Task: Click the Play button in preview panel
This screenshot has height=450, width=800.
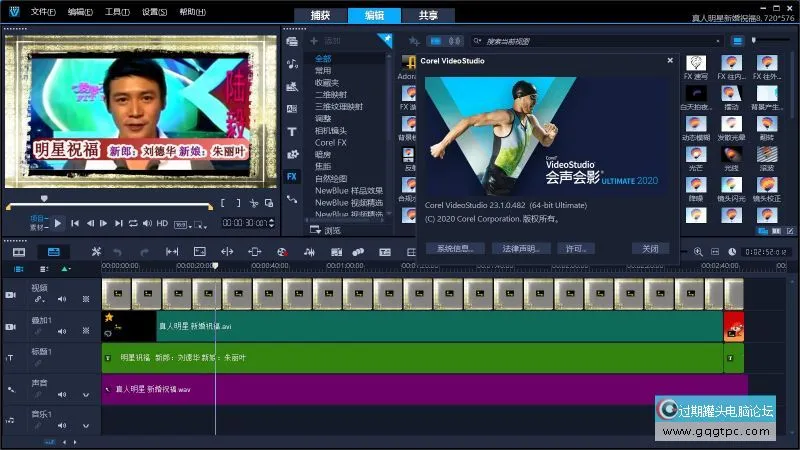Action: tap(59, 223)
